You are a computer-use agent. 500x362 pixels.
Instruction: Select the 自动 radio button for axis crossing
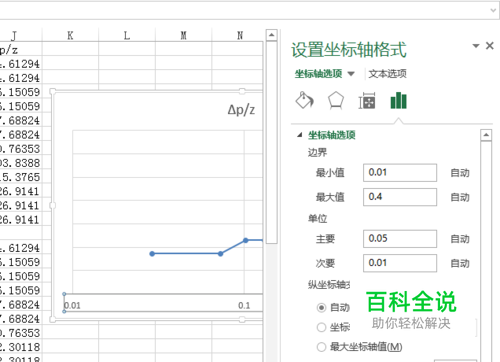click(321, 307)
